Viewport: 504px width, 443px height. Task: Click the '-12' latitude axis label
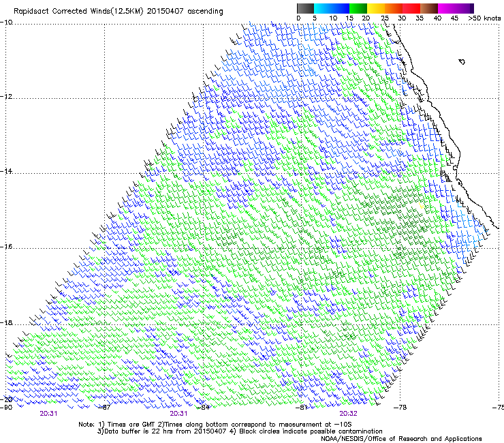click(x=6, y=96)
